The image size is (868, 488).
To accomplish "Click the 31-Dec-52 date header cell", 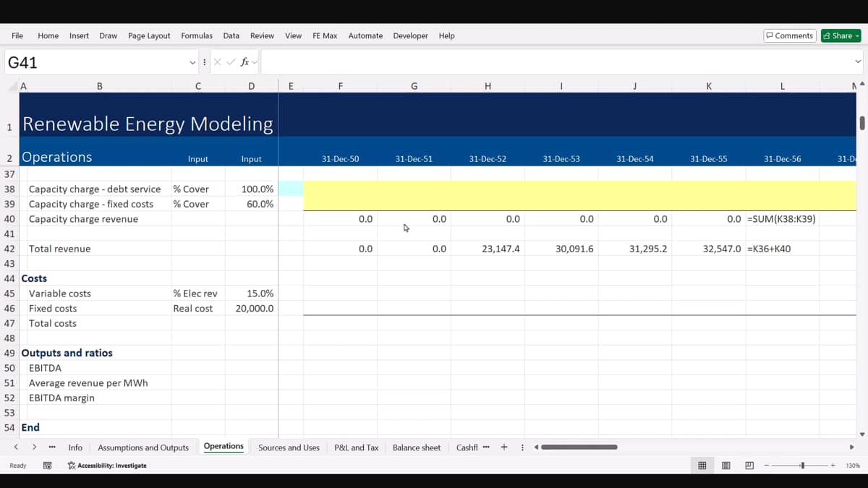I will 488,158.
